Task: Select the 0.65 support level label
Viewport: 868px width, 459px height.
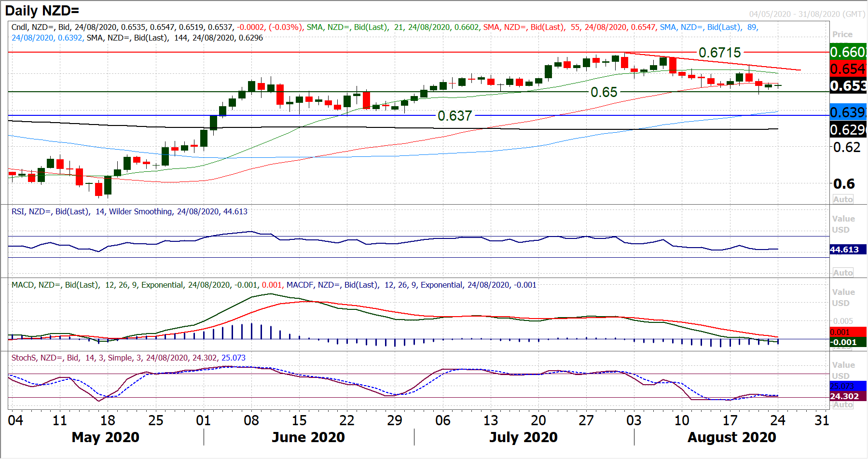Action: coord(604,92)
